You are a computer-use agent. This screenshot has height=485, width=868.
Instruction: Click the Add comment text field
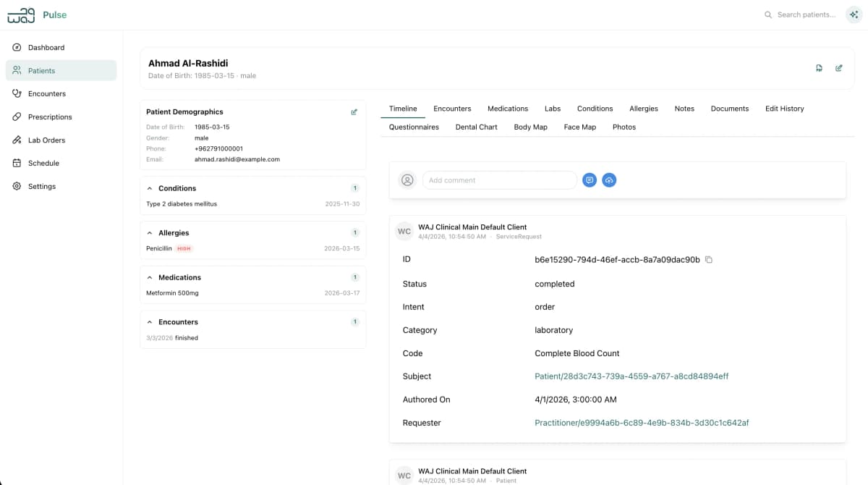pyautogui.click(x=499, y=180)
